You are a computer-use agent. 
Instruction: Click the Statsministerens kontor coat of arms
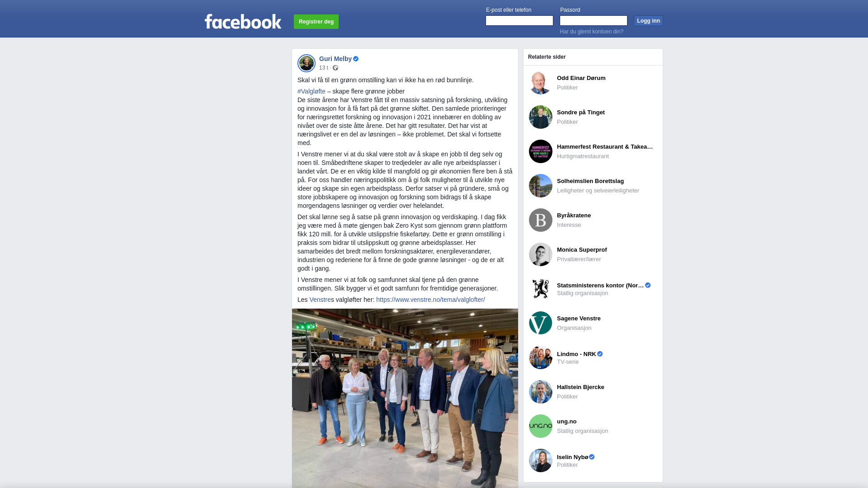[x=541, y=289]
